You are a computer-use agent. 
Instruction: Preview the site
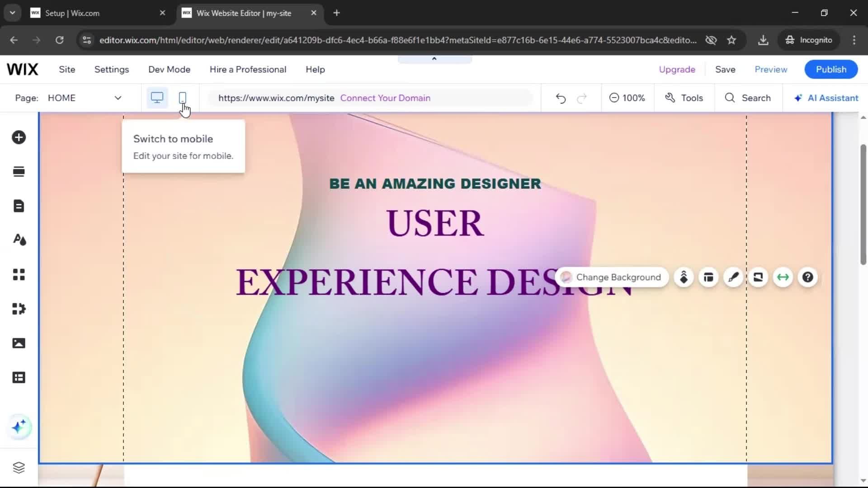click(x=771, y=70)
